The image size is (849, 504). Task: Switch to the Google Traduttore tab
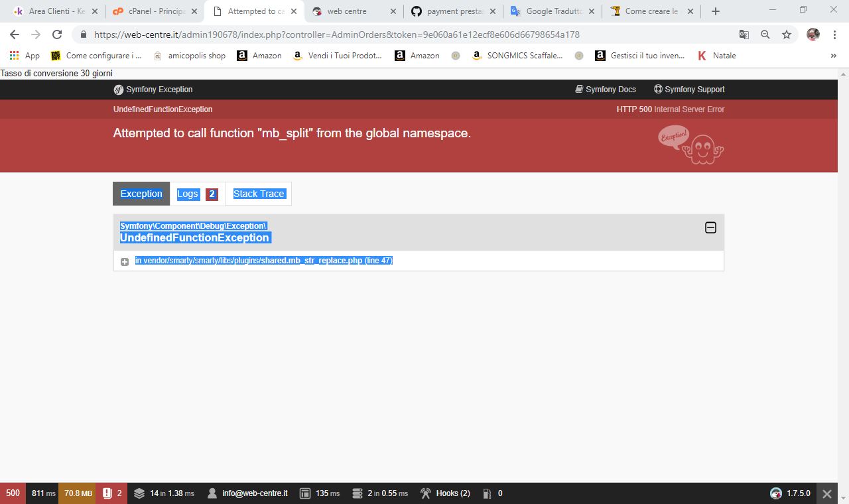point(553,11)
